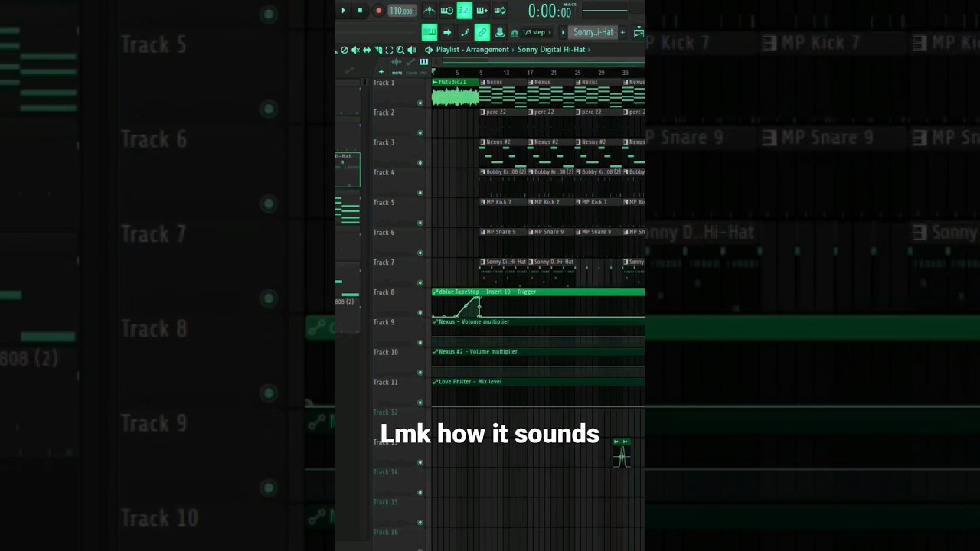Screen dimensions: 980x551
Task: Arm recording with the red Record button
Action: point(378,11)
